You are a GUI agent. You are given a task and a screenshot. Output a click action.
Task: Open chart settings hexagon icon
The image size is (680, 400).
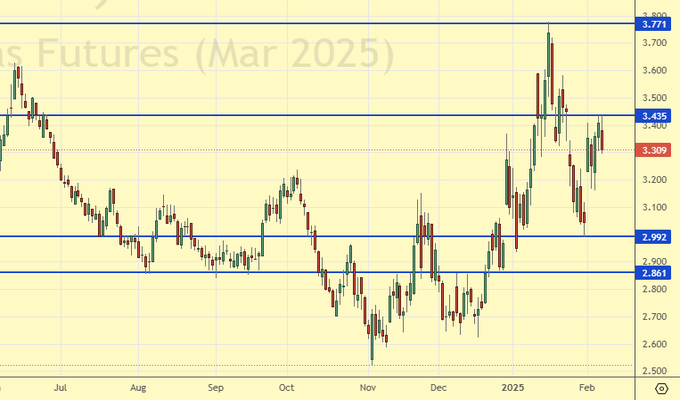[x=661, y=387]
